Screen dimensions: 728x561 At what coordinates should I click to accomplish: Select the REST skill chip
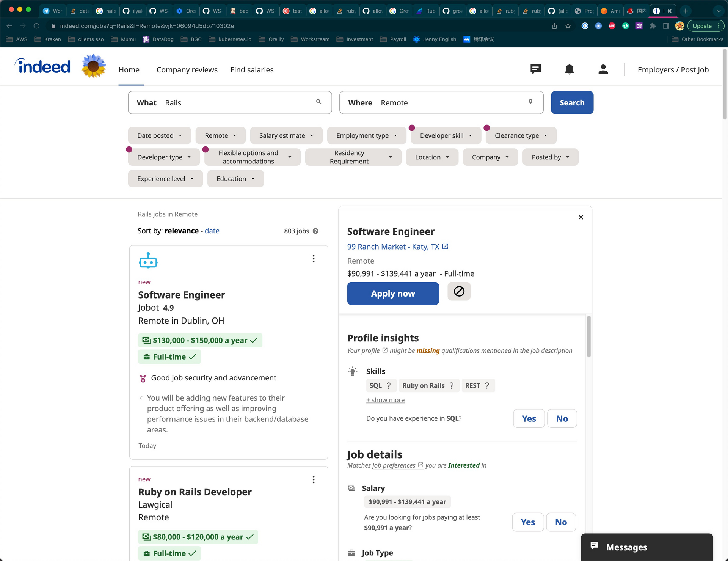pyautogui.click(x=478, y=385)
